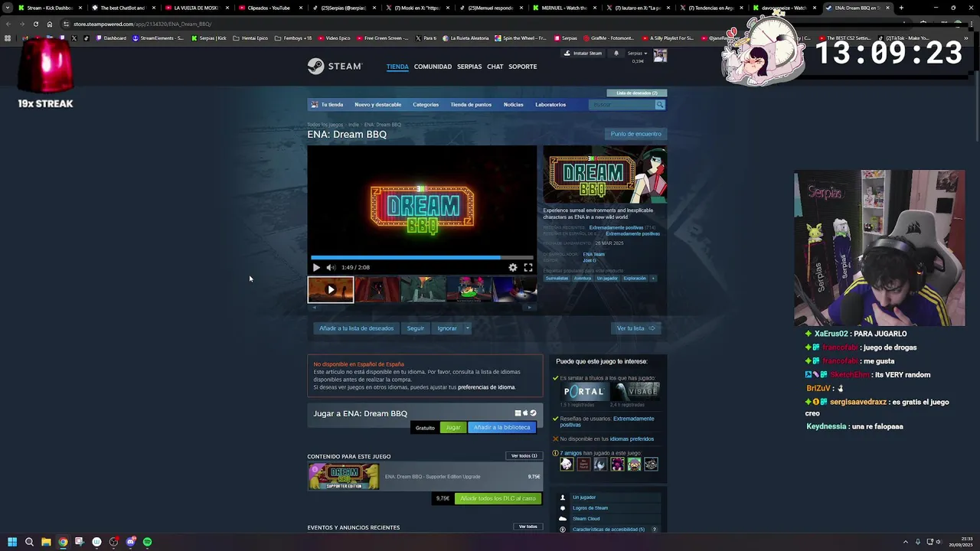980x551 pixels.
Task: Open accessibility help question mark icon
Action: coord(654,530)
